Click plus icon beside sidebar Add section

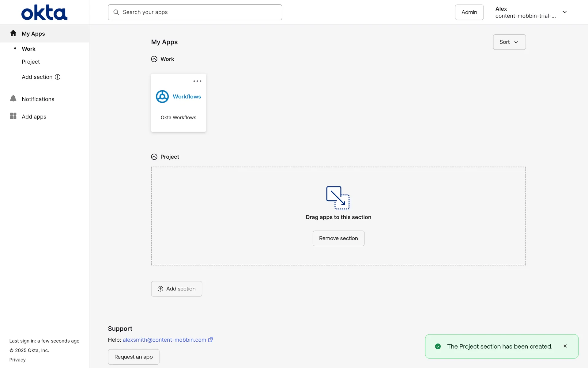[x=58, y=77]
